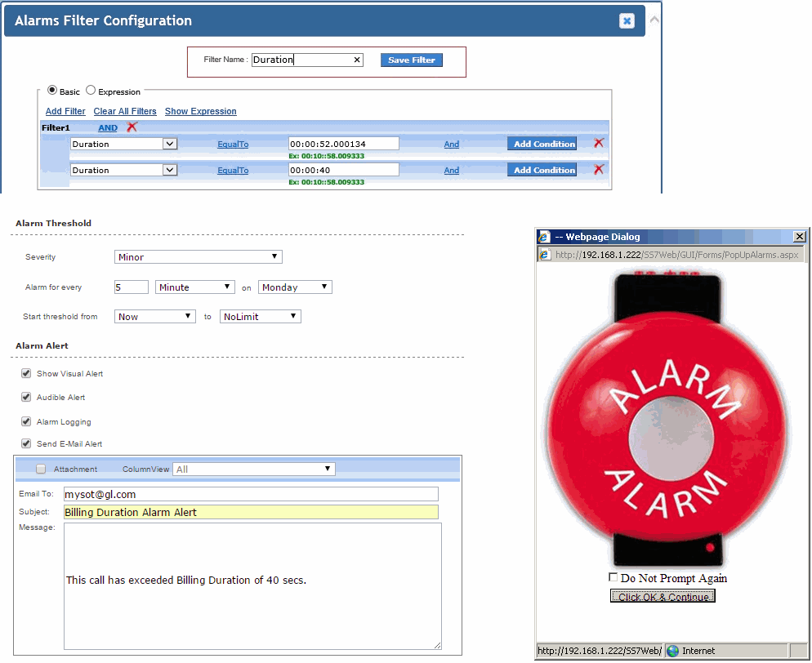This screenshot has height=663, width=812.
Task: Click the Filter1 label
Action: [x=56, y=128]
